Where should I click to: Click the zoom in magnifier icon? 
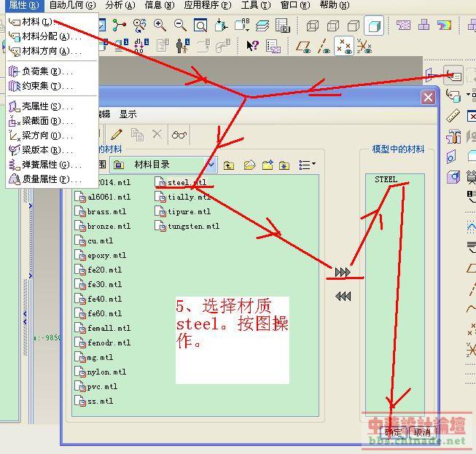click(x=160, y=26)
